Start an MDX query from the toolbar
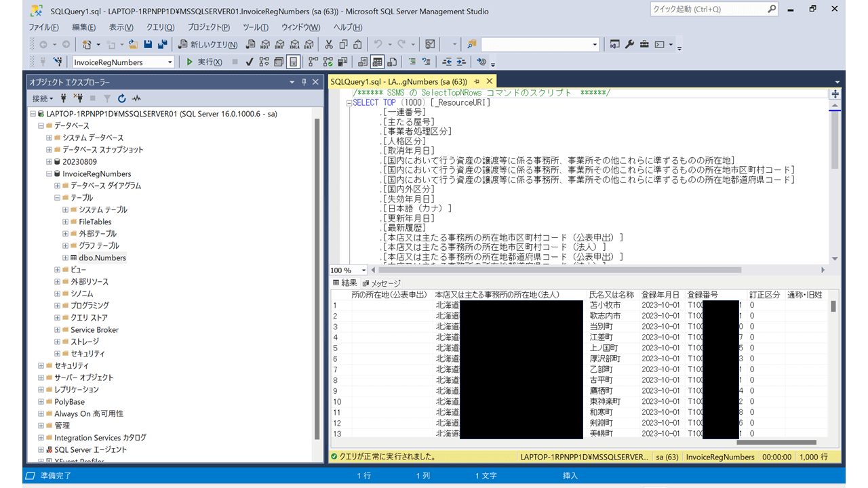 point(265,45)
